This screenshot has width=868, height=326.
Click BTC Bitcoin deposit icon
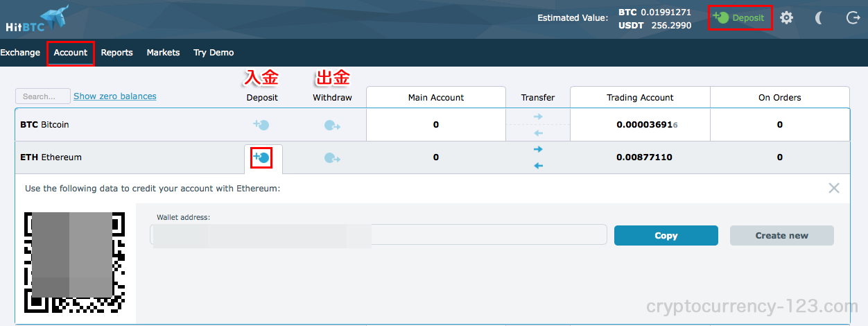point(261,125)
